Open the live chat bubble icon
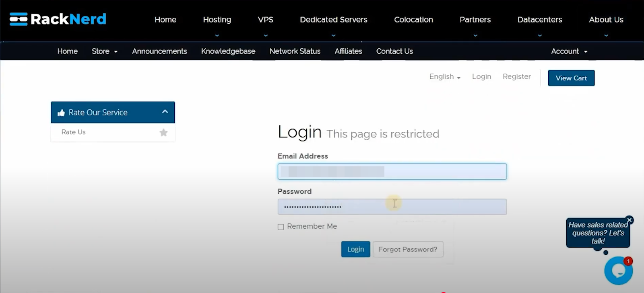This screenshot has width=644, height=293. (x=619, y=271)
